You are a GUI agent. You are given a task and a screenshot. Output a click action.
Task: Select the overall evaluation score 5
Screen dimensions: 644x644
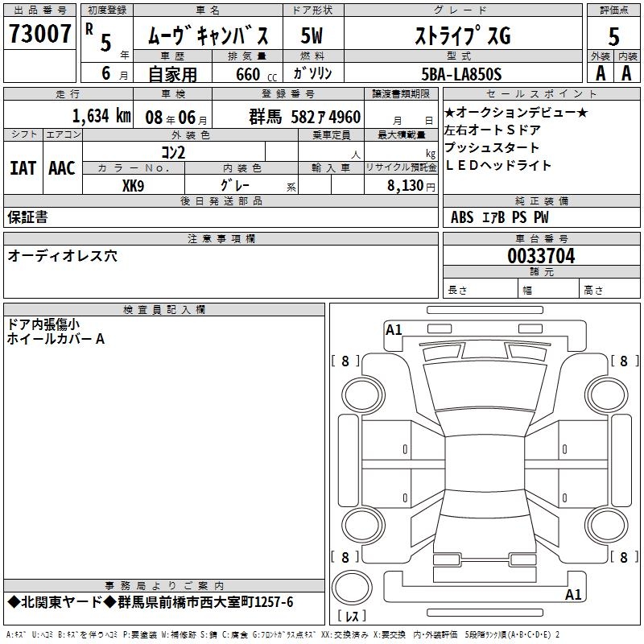pos(613,36)
